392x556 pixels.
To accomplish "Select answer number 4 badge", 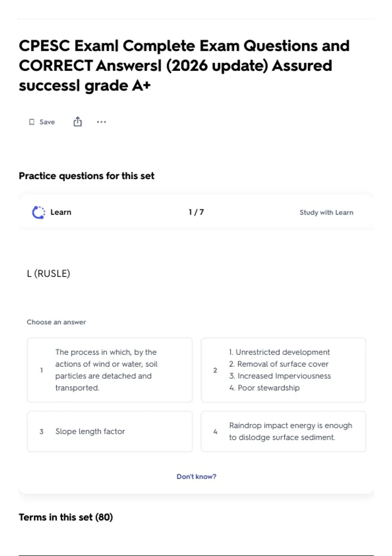I will coord(215,431).
